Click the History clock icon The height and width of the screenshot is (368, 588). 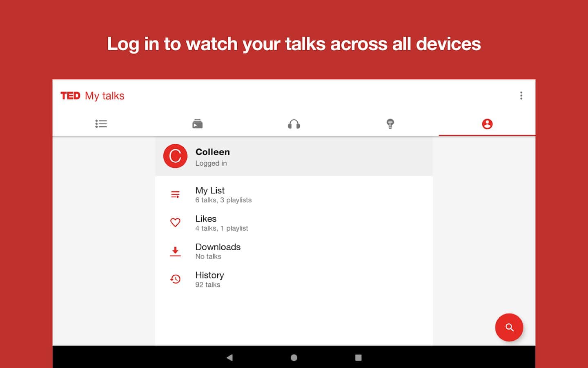click(175, 279)
